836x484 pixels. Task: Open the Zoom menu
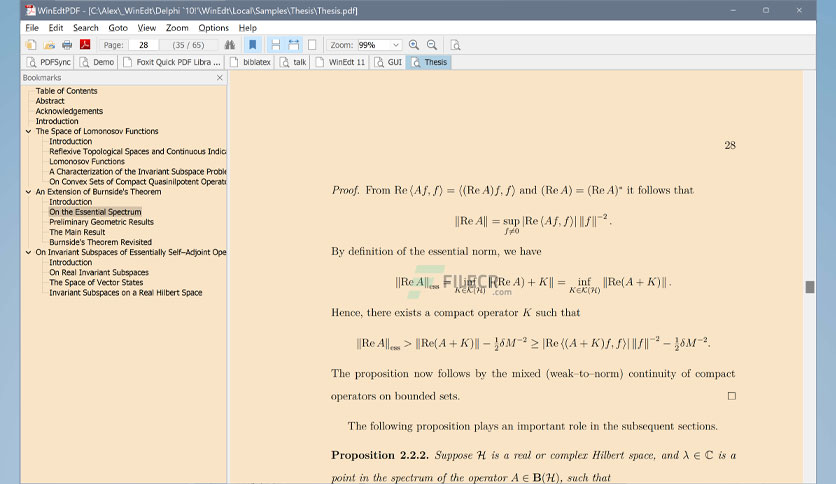[177, 28]
